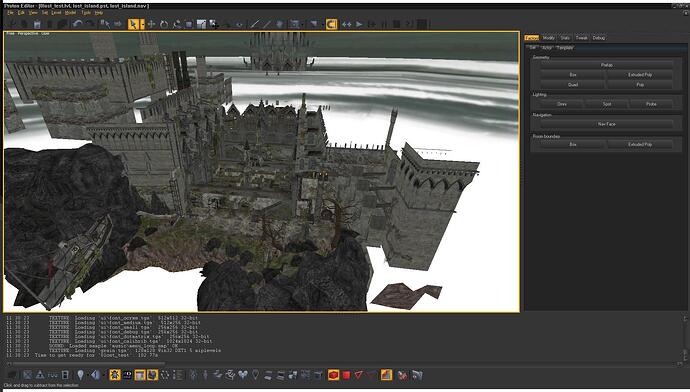Screen dimensions: 690x392
Task: Create a lighting Probe
Action: click(651, 104)
